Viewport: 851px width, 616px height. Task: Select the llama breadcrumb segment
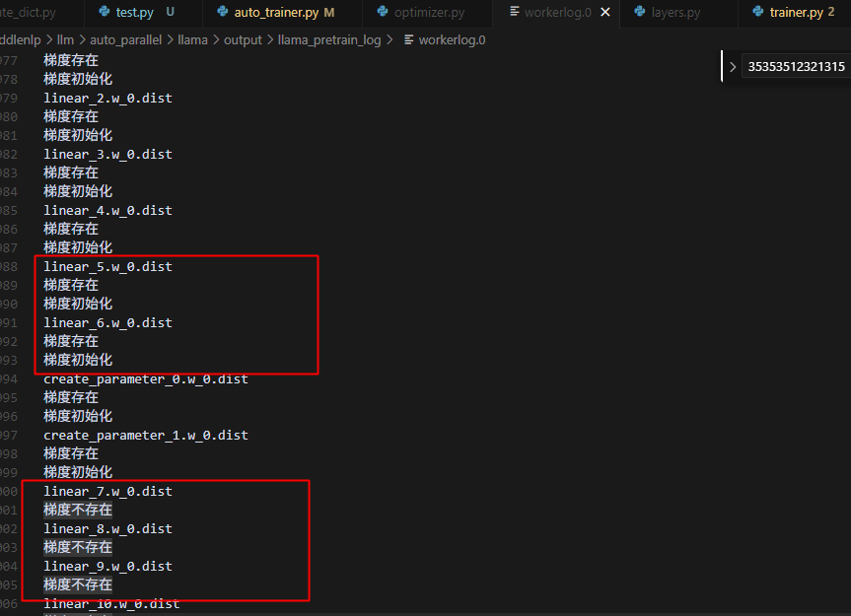coord(193,40)
